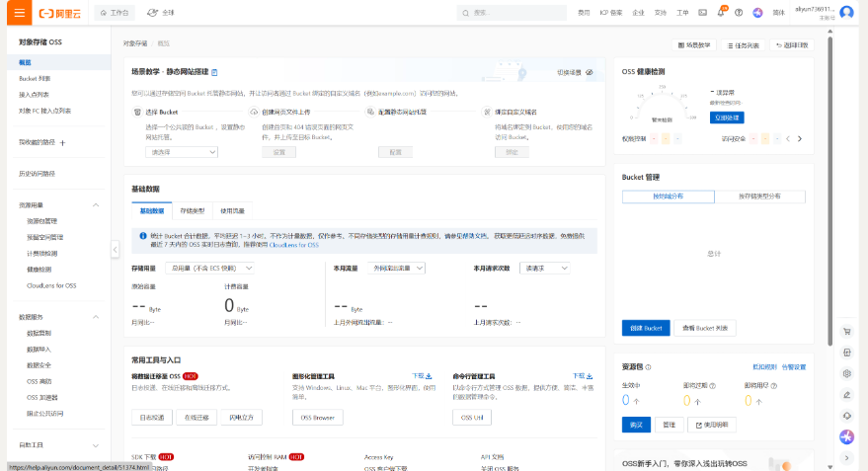The image size is (868, 471).
Task: Click the blue info icon in notice banner
Action: click(143, 236)
